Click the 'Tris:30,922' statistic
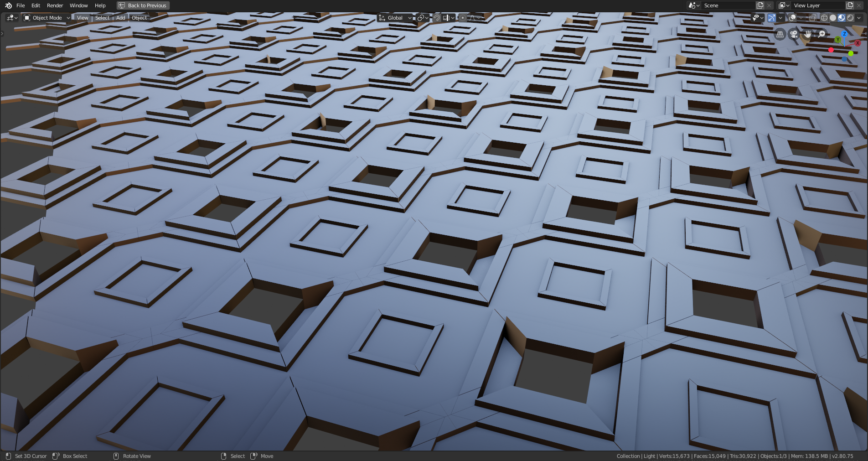This screenshot has width=868, height=461. click(x=743, y=456)
